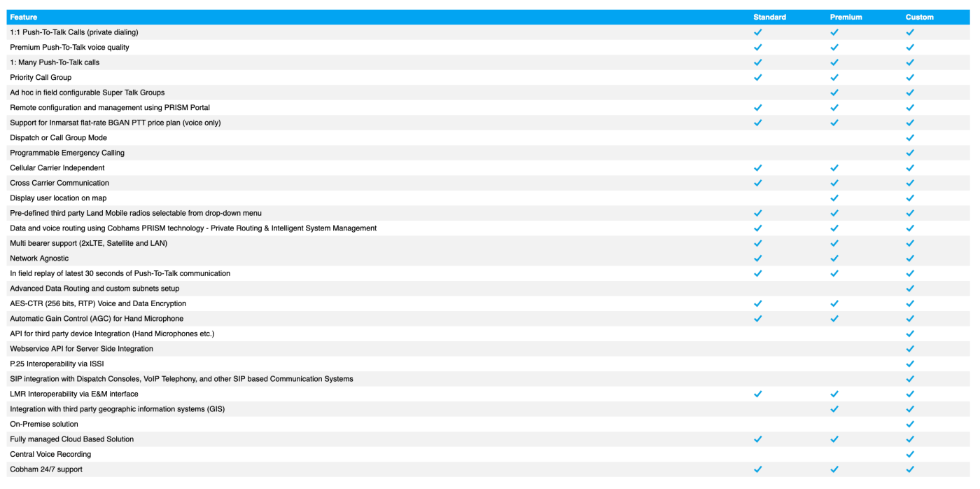This screenshot has height=489, width=980.
Task: Click Custom checkmark for Advanced Data Routing
Action: pyautogui.click(x=910, y=289)
